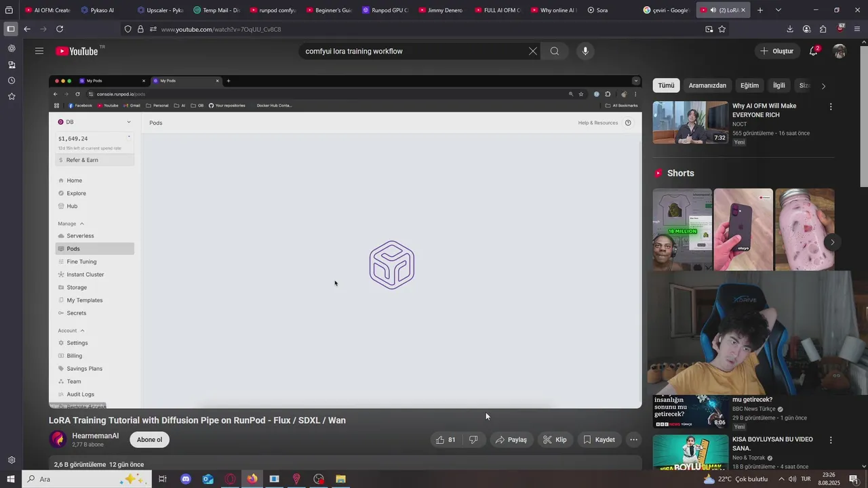Expand the DB account dropdown in video

pos(129,122)
